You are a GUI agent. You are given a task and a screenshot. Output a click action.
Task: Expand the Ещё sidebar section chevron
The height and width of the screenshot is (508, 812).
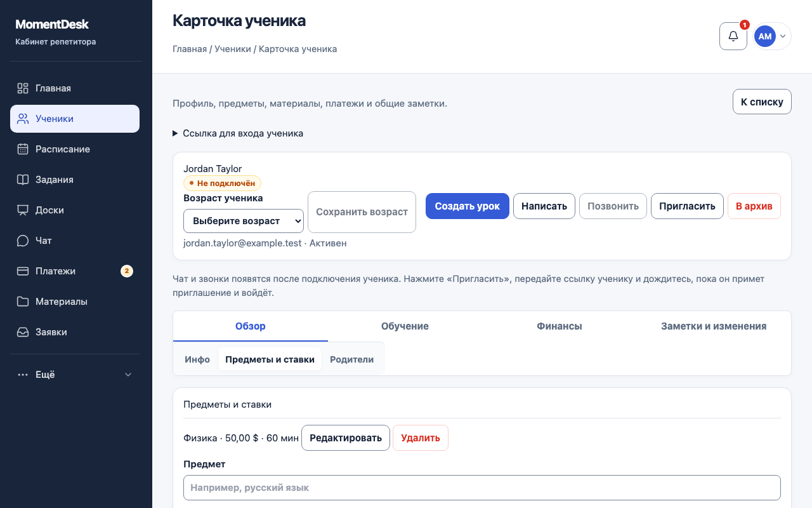pos(128,375)
